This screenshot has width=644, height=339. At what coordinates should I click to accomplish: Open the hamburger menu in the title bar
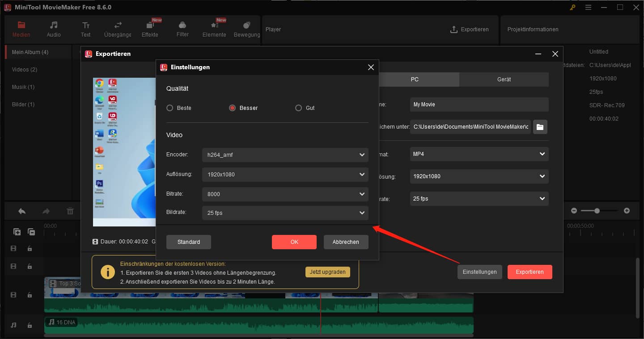(588, 7)
